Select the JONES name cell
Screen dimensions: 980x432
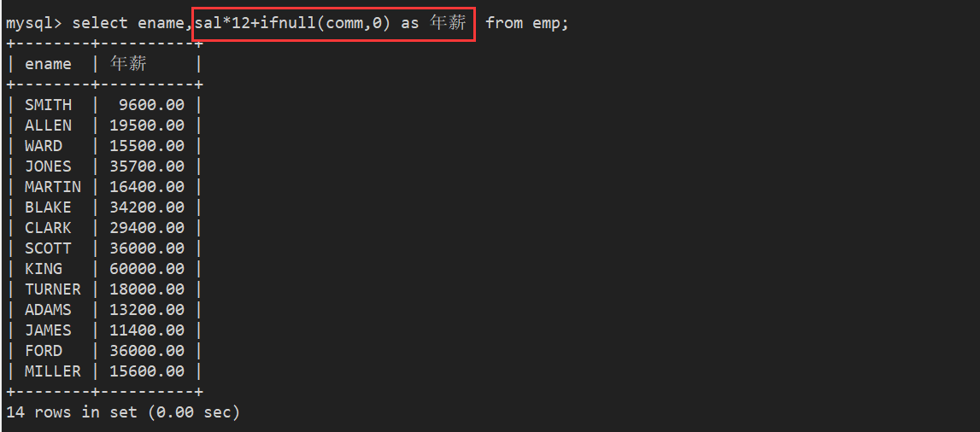point(48,166)
